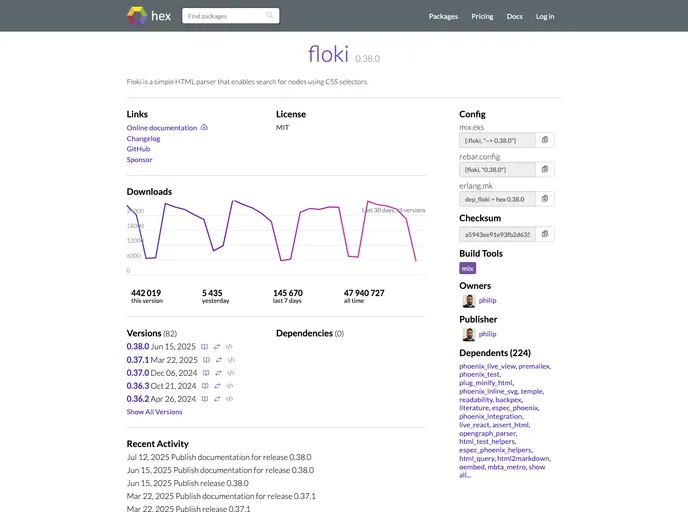Open the Pricing nav item
Image resolution: width=688 pixels, height=512 pixels.
482,16
